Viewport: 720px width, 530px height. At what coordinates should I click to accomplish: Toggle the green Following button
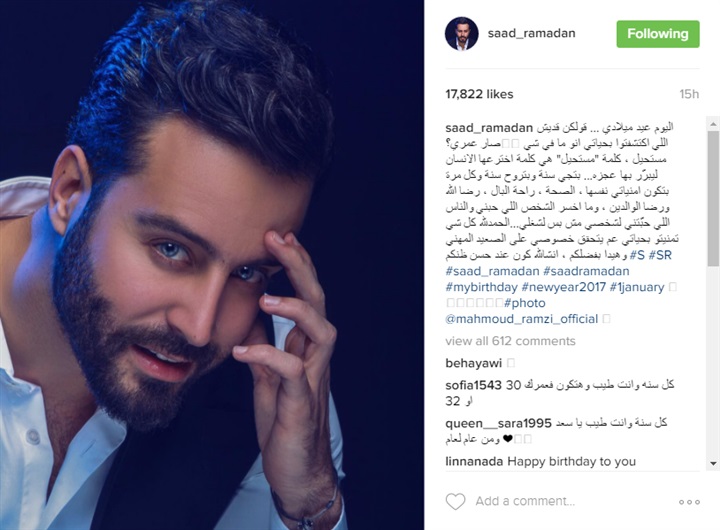(x=658, y=34)
